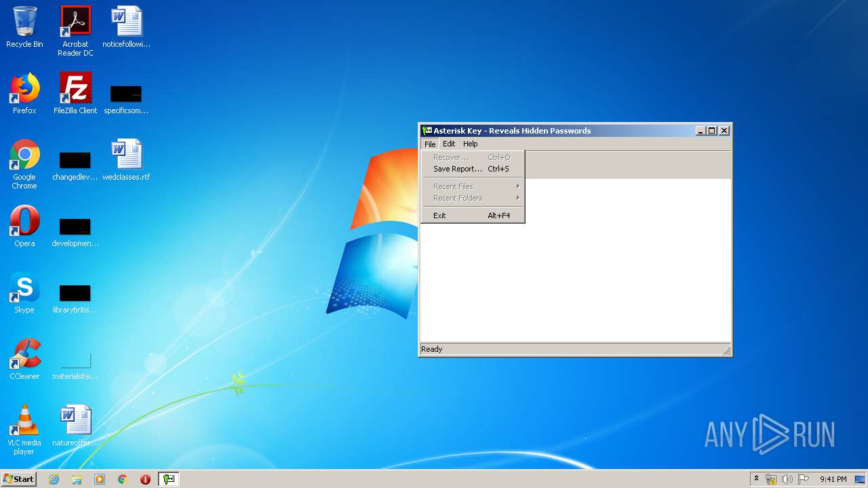Open the Start menu
The height and width of the screenshot is (488, 868).
pos(18,479)
